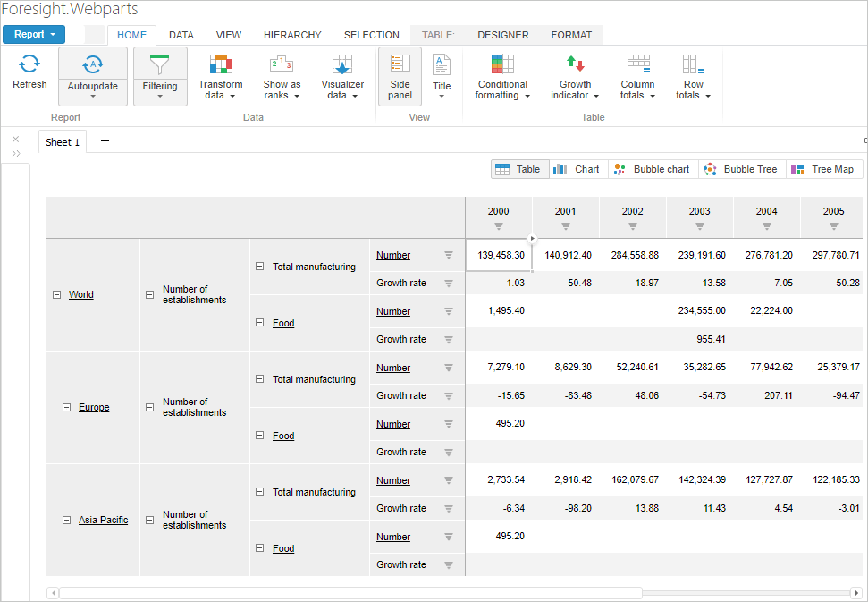This screenshot has height=602, width=868.
Task: Click the horizontal scrollbar at table bottom
Action: coord(350,592)
